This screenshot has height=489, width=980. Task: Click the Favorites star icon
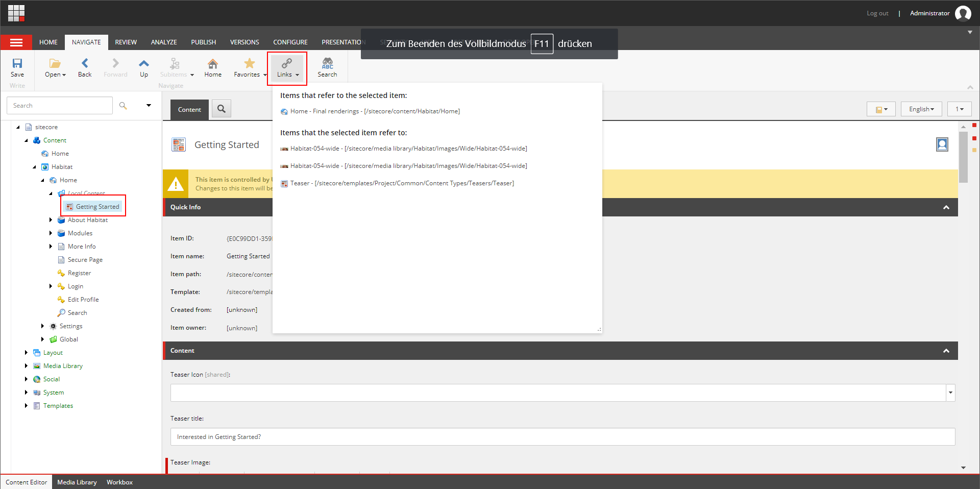point(249,63)
